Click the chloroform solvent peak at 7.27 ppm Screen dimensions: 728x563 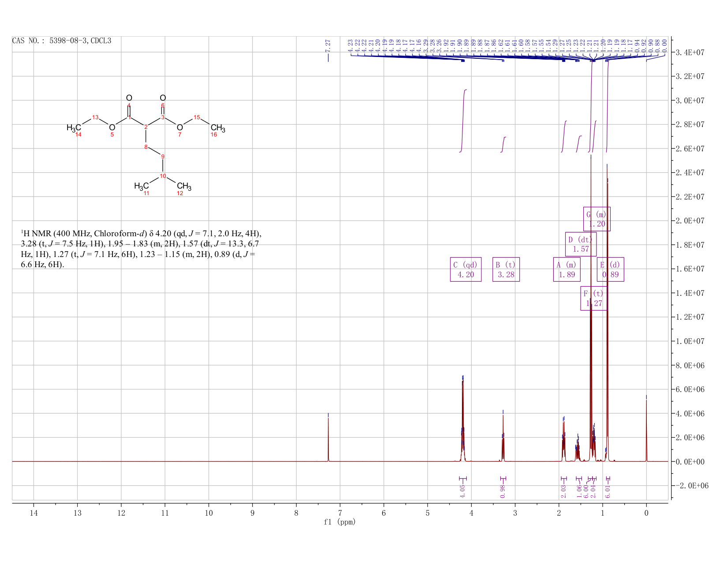click(x=328, y=439)
